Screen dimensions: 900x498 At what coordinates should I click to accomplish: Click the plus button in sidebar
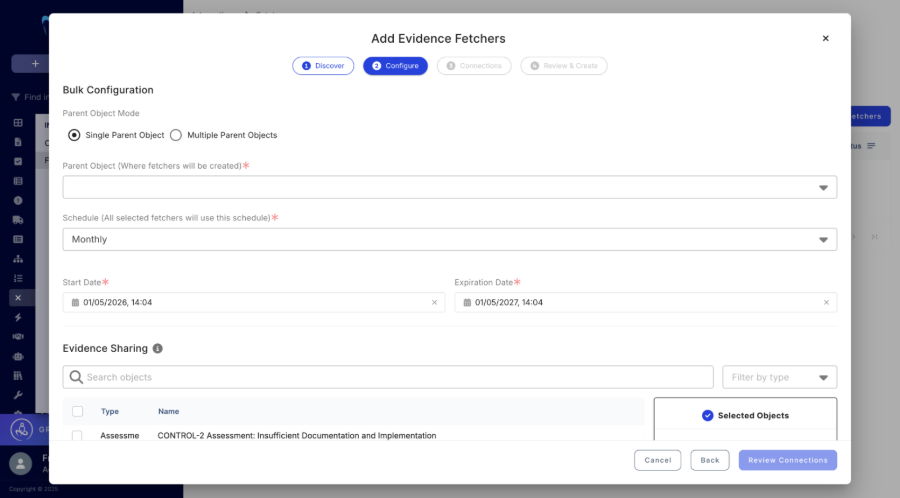pyautogui.click(x=35, y=64)
